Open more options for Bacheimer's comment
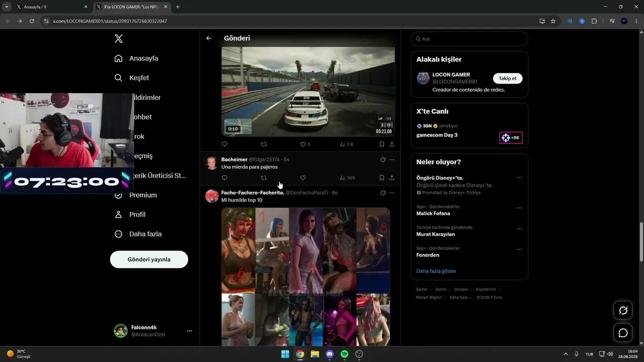This screenshot has height=362, width=644. click(x=392, y=159)
